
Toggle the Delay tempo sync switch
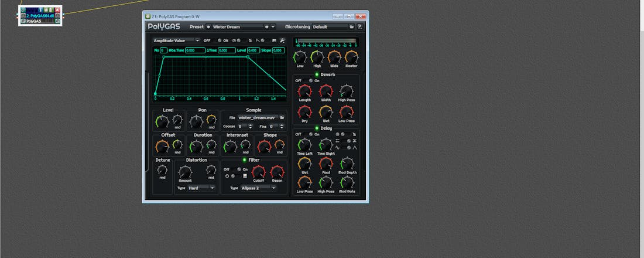[346, 134]
